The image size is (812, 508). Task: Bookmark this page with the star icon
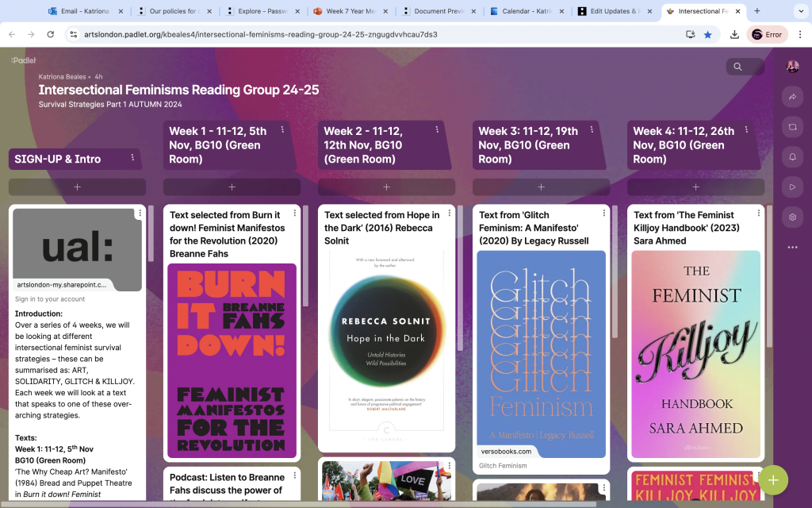coord(707,35)
